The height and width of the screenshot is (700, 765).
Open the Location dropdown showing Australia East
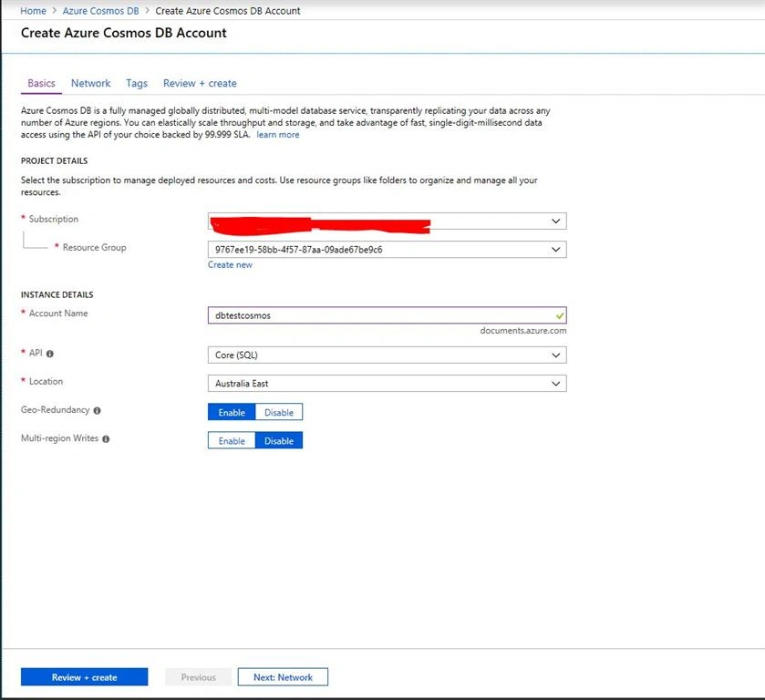(387, 384)
